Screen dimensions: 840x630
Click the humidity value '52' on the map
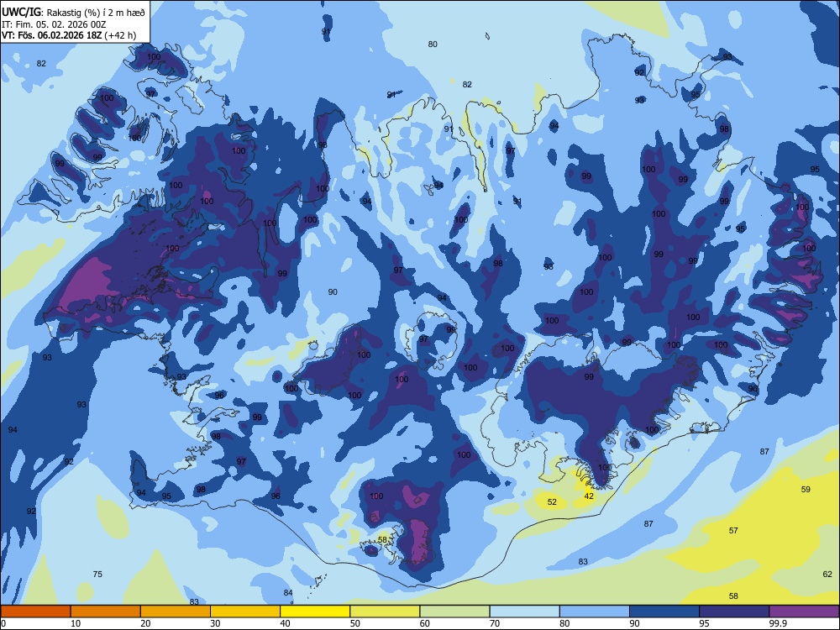[552, 502]
